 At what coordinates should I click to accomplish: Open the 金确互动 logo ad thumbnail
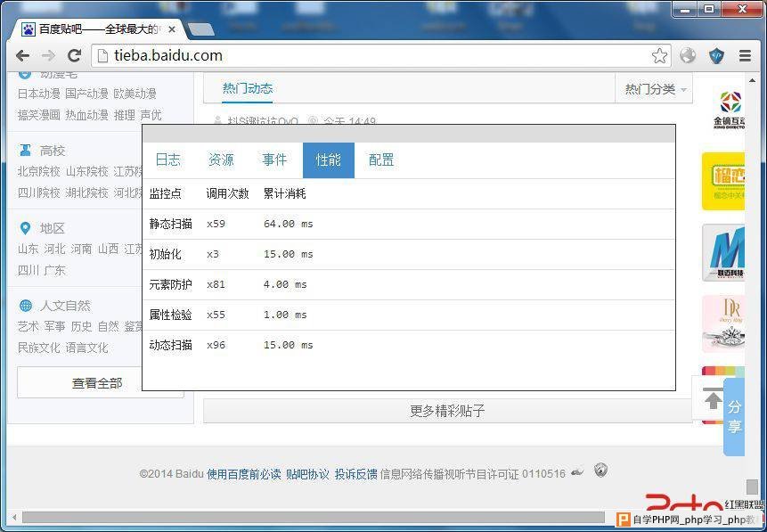coord(729,110)
